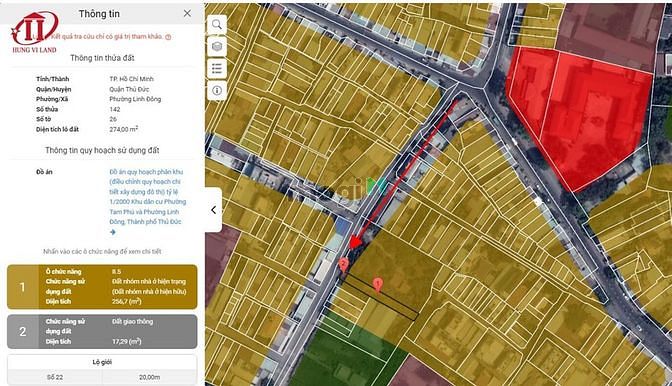Click the Thông tin thửa đất heading
The image size is (672, 386).
[102, 58]
